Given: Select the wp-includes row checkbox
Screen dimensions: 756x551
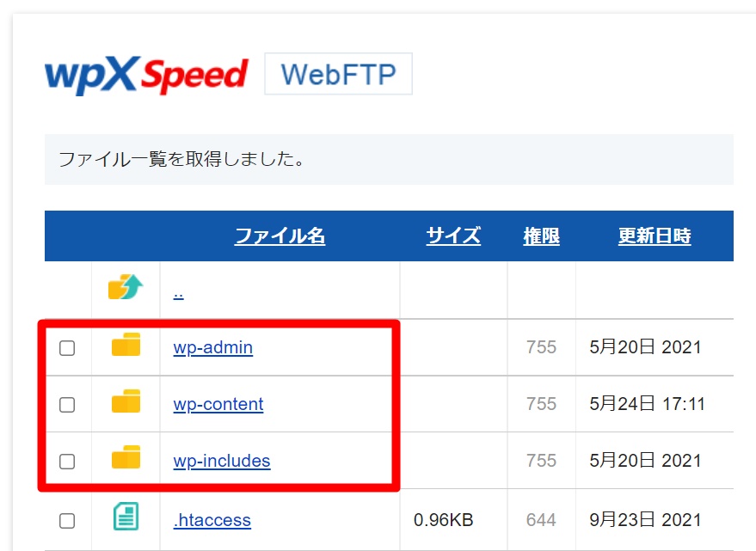Looking at the screenshot, I should click(67, 462).
